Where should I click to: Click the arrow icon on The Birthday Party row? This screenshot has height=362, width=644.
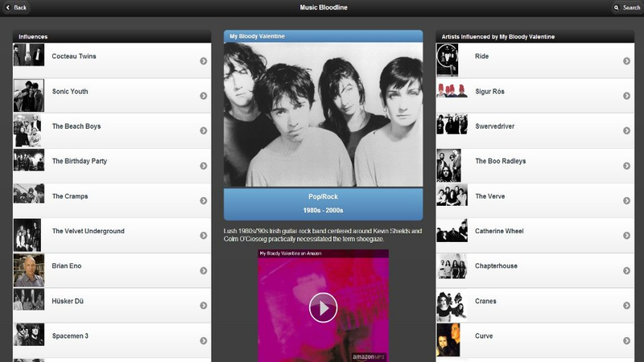point(204,166)
